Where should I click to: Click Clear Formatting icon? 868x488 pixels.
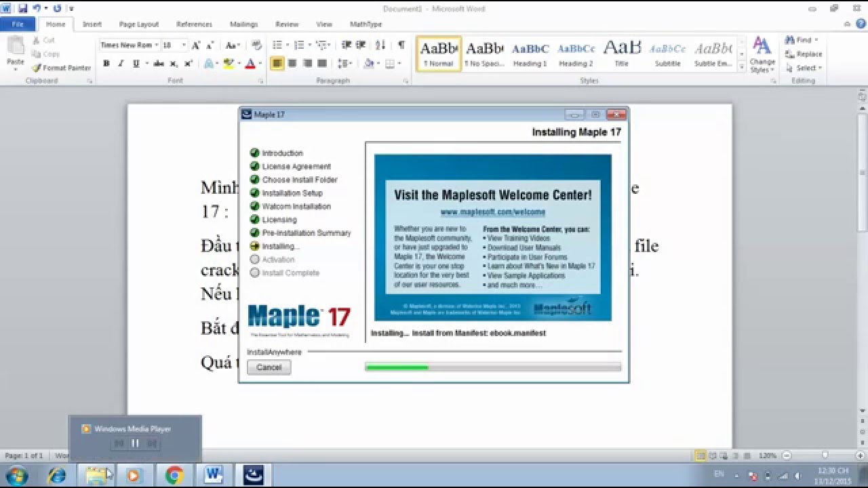click(x=256, y=45)
